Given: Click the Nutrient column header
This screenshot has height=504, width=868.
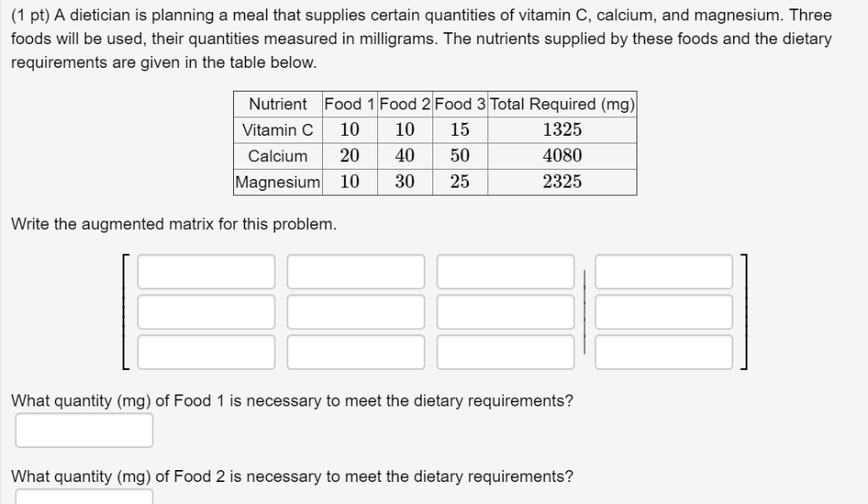Looking at the screenshot, I should pos(277,104).
